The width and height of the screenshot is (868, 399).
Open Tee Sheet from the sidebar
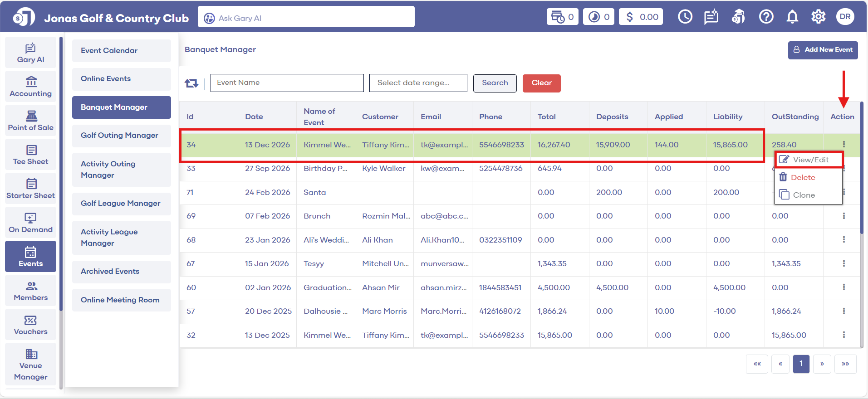coord(30,155)
